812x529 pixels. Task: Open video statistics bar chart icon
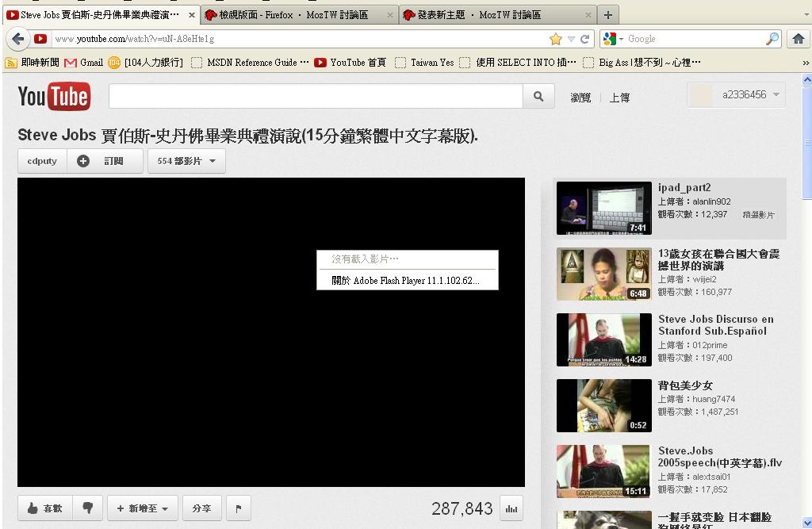511,508
